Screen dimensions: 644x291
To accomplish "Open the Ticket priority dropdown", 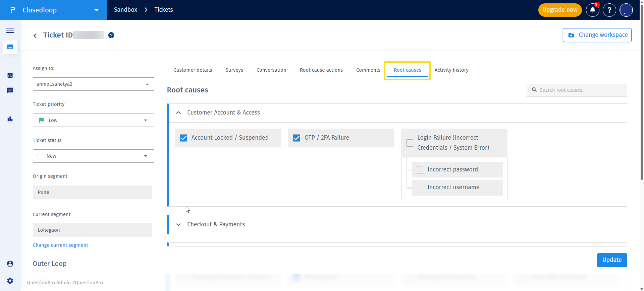I will pos(93,120).
